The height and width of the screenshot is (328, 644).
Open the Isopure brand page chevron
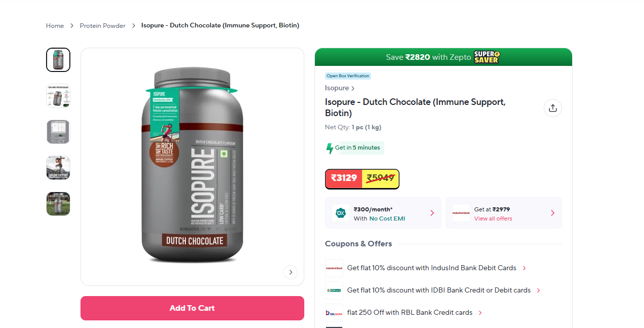(353, 88)
